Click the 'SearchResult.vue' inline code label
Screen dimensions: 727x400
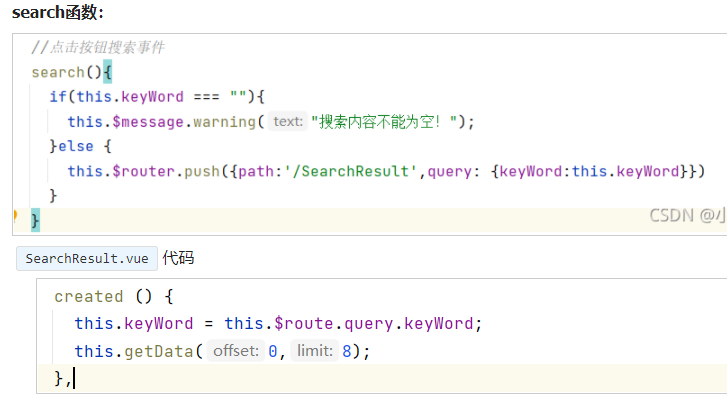tap(87, 259)
